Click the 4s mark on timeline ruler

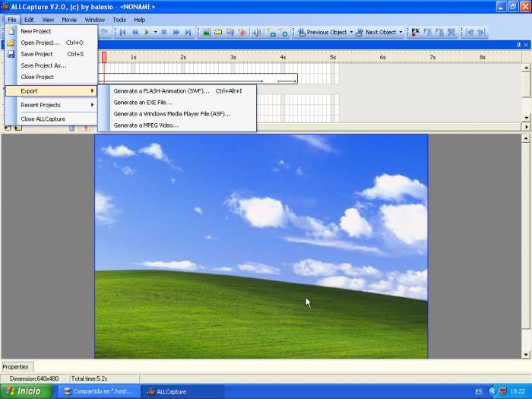(283, 57)
